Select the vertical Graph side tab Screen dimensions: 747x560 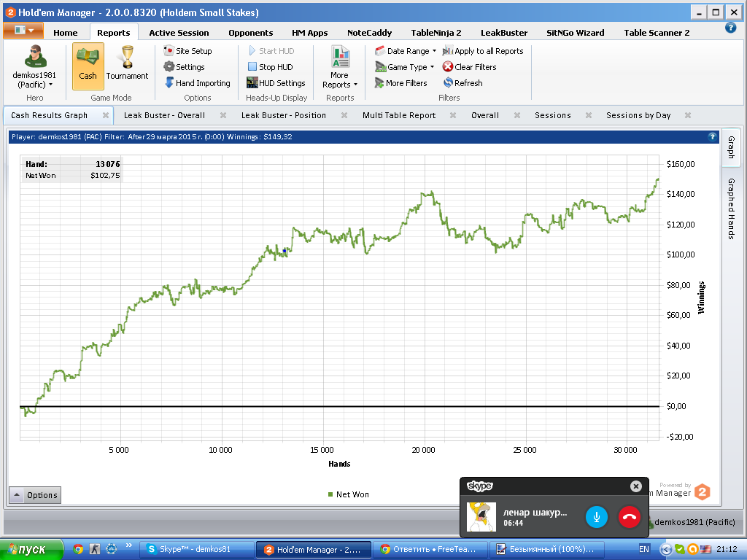click(x=731, y=147)
